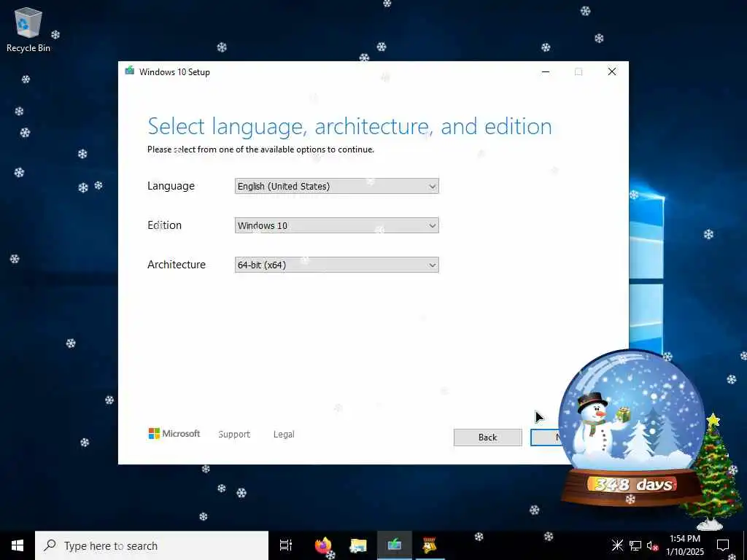
Task: Click the Architecture label text
Action: [x=177, y=265]
